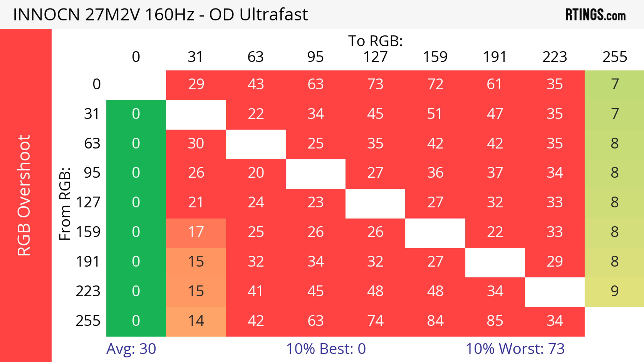The height and width of the screenshot is (362, 644).
Task: Click the cell with value 61
Action: click(495, 84)
